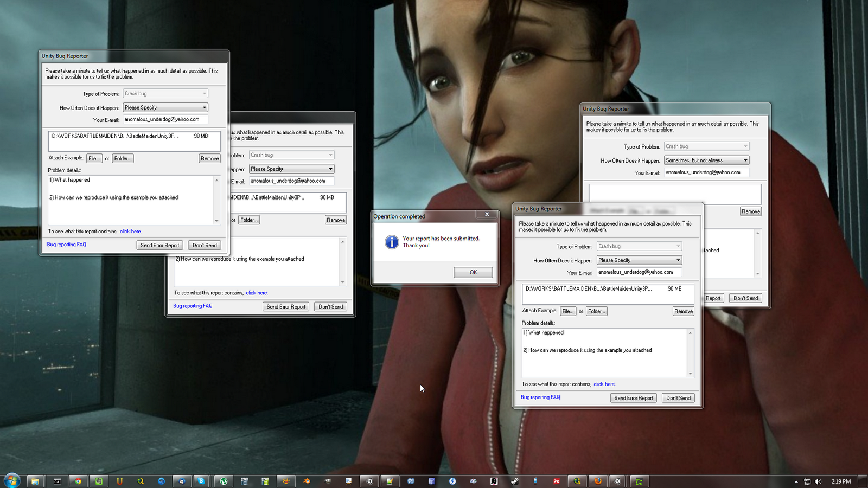Click Send Error Report in partly hidden middle Bug Reporter
This screenshot has width=868, height=488.
coord(286,307)
